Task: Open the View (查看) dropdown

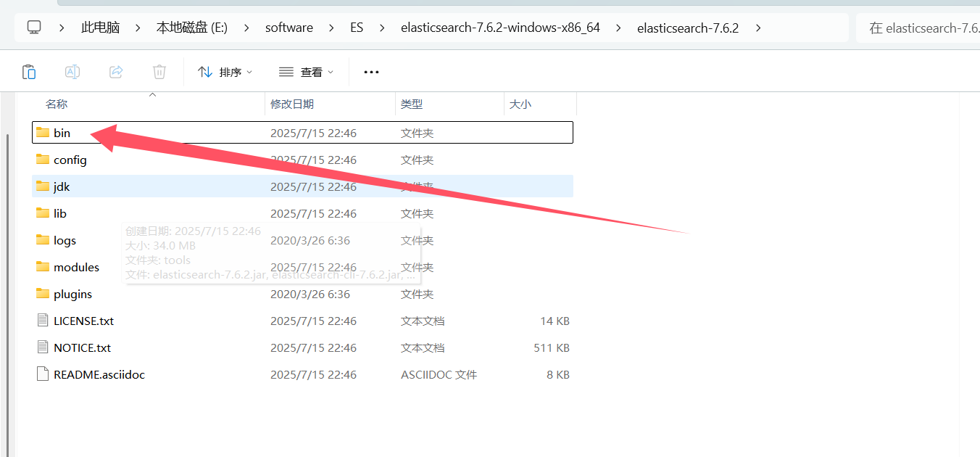Action: (307, 72)
